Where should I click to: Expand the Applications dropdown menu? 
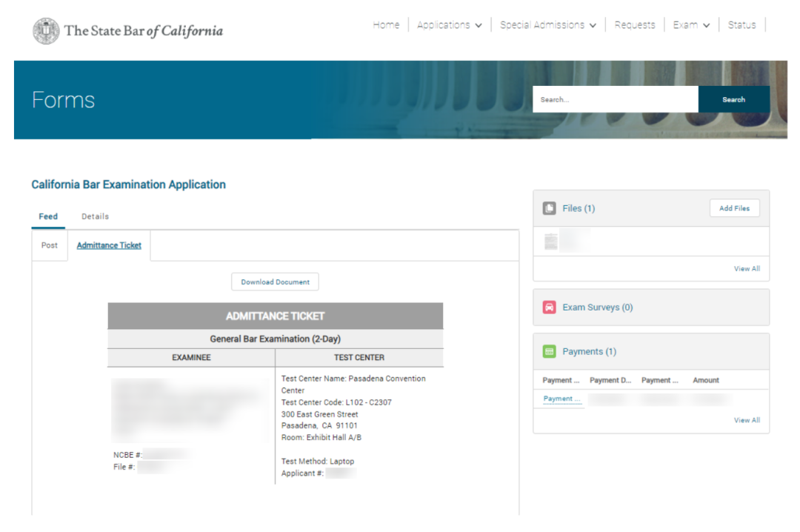pos(449,25)
